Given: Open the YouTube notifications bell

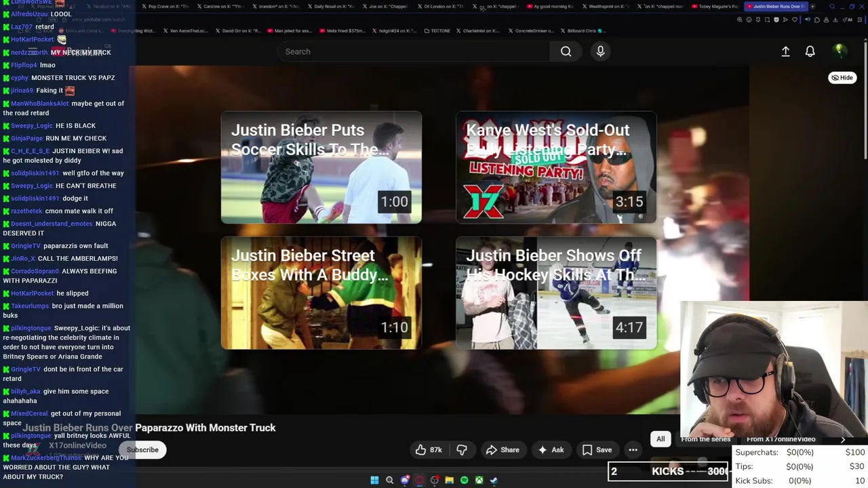Looking at the screenshot, I should tap(810, 52).
